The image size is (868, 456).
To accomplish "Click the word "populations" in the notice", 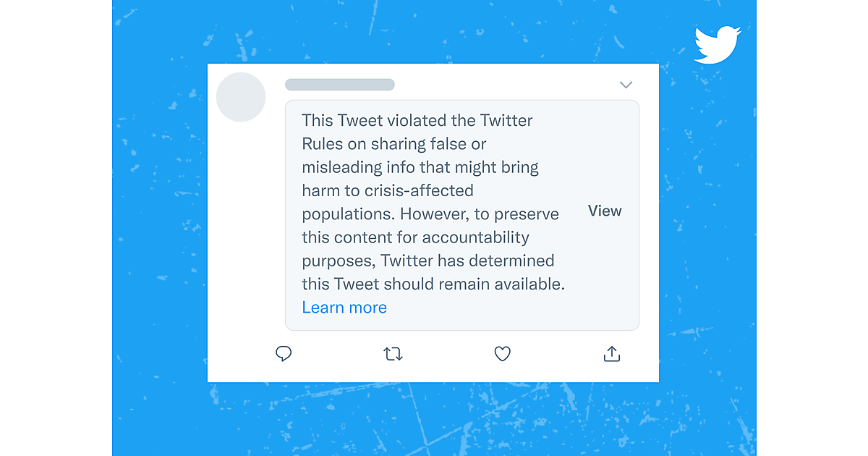I will (x=348, y=214).
